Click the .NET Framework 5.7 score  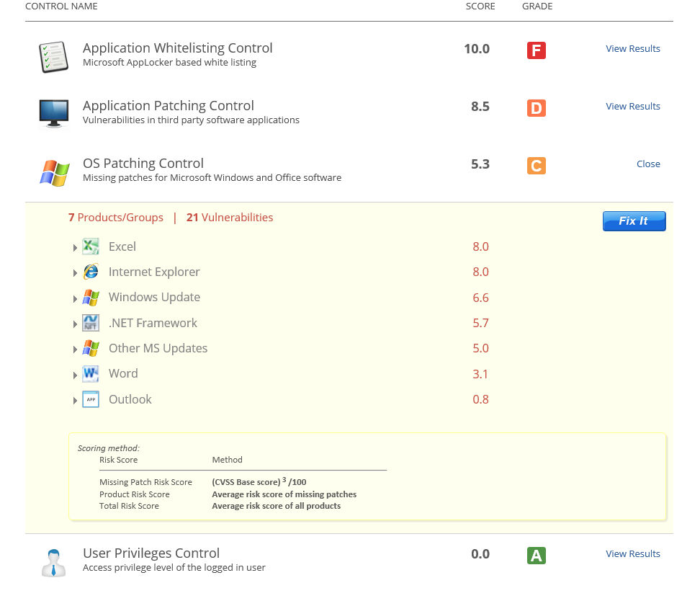(481, 323)
